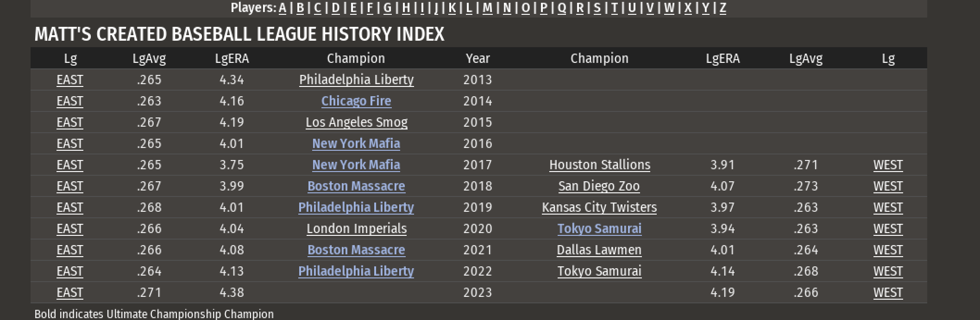Click Philadelphia Liberty champion link for 2013
This screenshot has height=320, width=980.
356,80
